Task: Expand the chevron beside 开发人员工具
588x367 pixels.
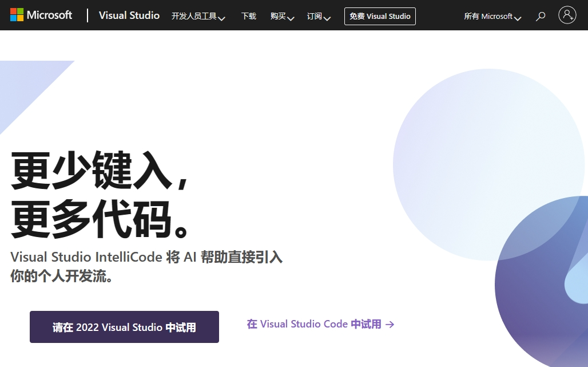Action: pyautogui.click(x=222, y=19)
